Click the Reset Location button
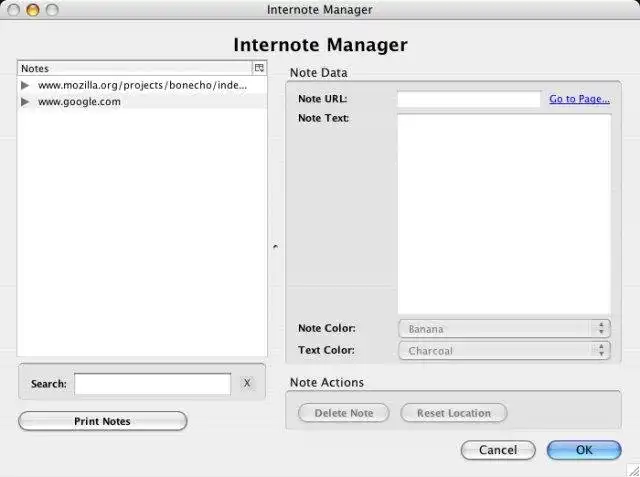This screenshot has width=640, height=477. click(454, 413)
